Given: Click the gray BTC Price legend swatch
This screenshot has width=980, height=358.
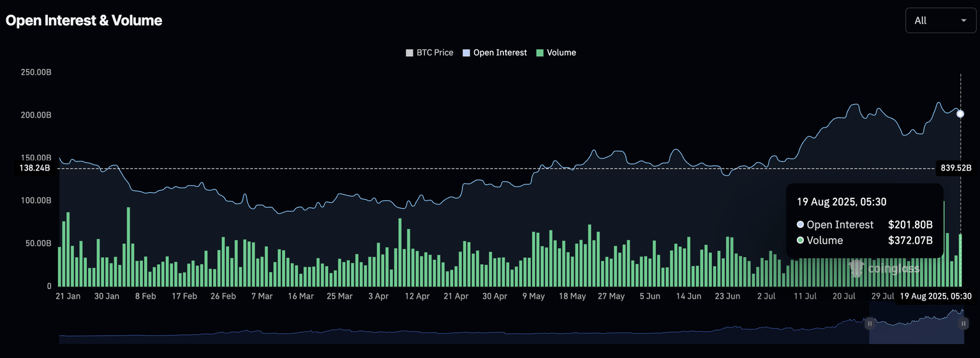Looking at the screenshot, I should [x=410, y=53].
